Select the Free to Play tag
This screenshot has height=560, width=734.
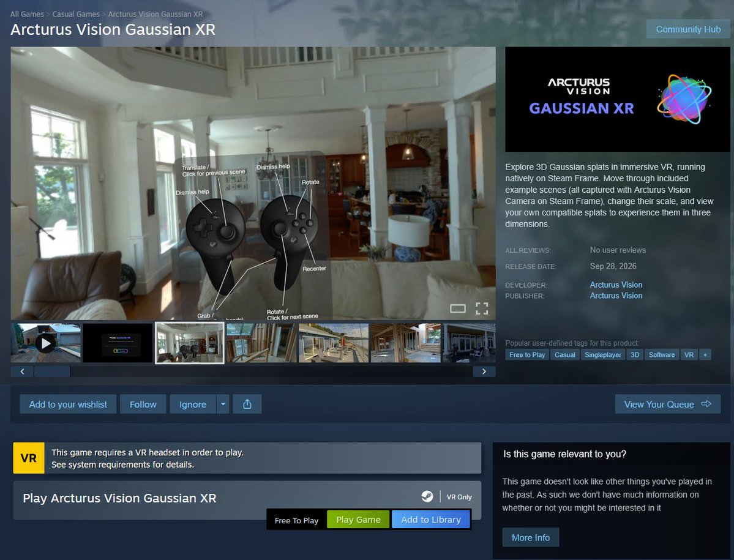[x=527, y=354]
